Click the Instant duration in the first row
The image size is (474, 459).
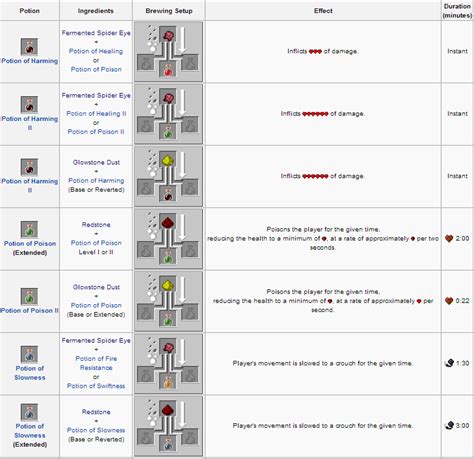tap(457, 51)
